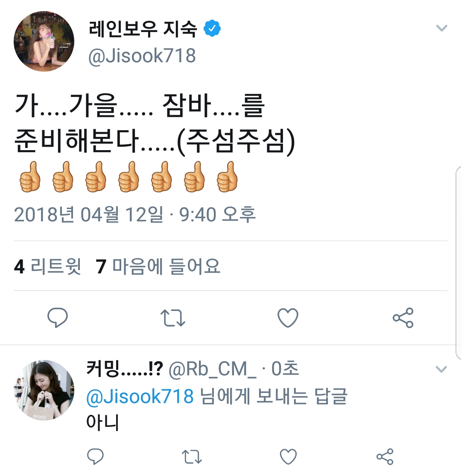View the 4 리트윗 retweets list
Viewport: 461px width, 476px height.
point(47,267)
